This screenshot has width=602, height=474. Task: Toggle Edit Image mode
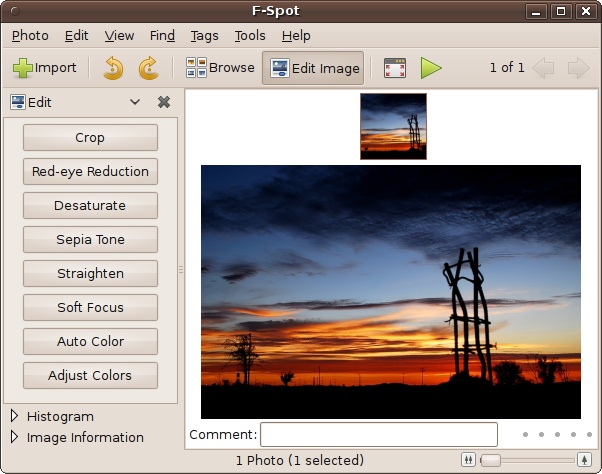pyautogui.click(x=313, y=68)
